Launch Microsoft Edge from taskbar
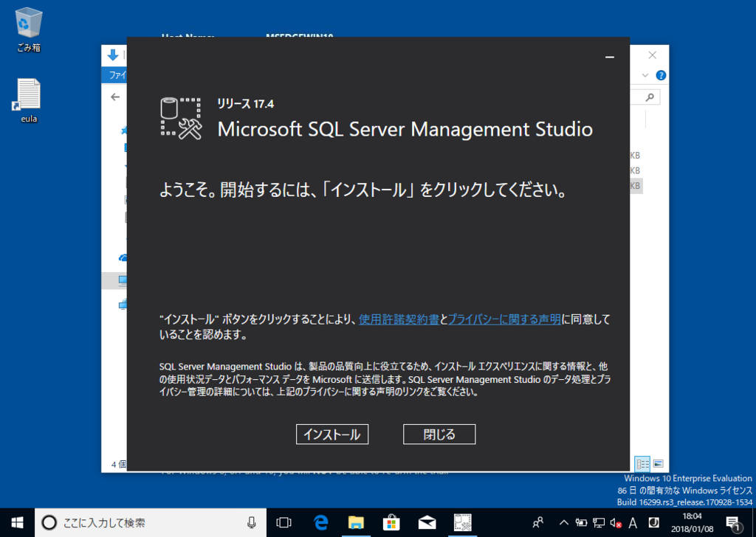756x537 pixels. [x=320, y=522]
